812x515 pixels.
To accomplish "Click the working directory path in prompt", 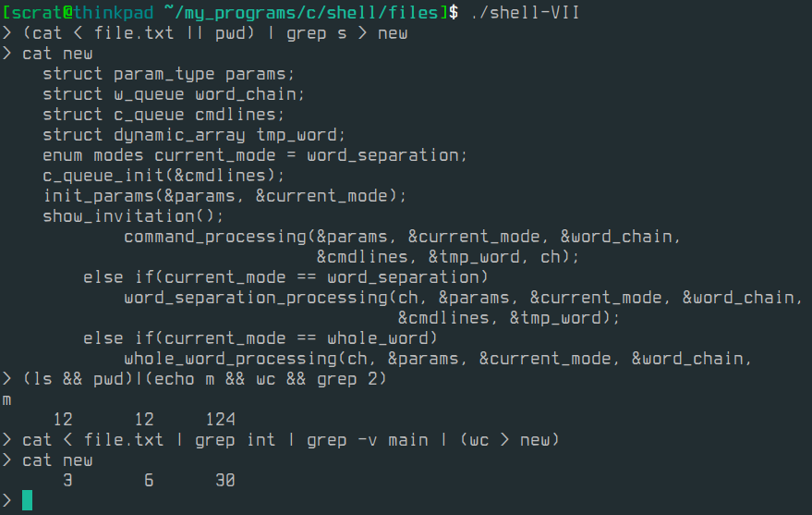I will coord(306,12).
